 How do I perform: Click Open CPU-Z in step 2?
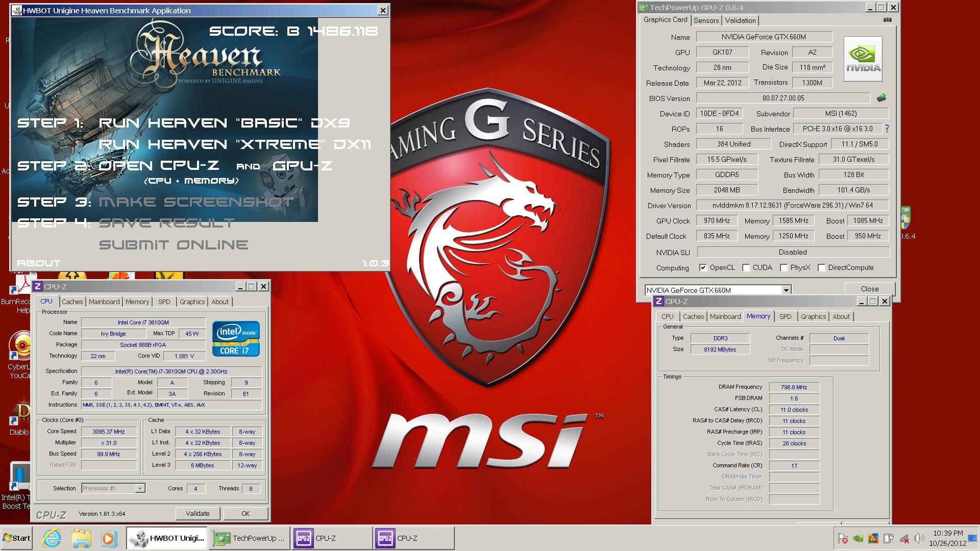click(159, 166)
